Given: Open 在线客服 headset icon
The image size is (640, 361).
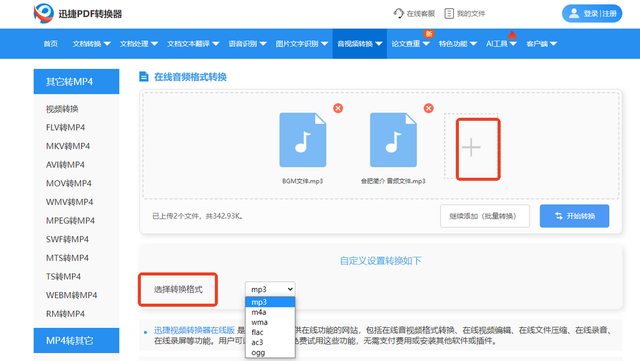Looking at the screenshot, I should click(398, 13).
